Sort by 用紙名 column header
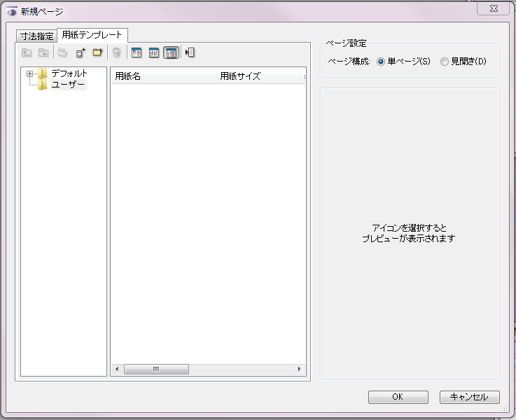Image resolution: width=516 pixels, height=420 pixels. click(163, 76)
